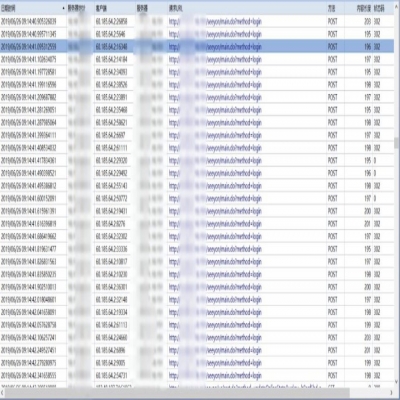Select the first row with length 203
This screenshot has width=400, height=400.
tap(197, 22)
